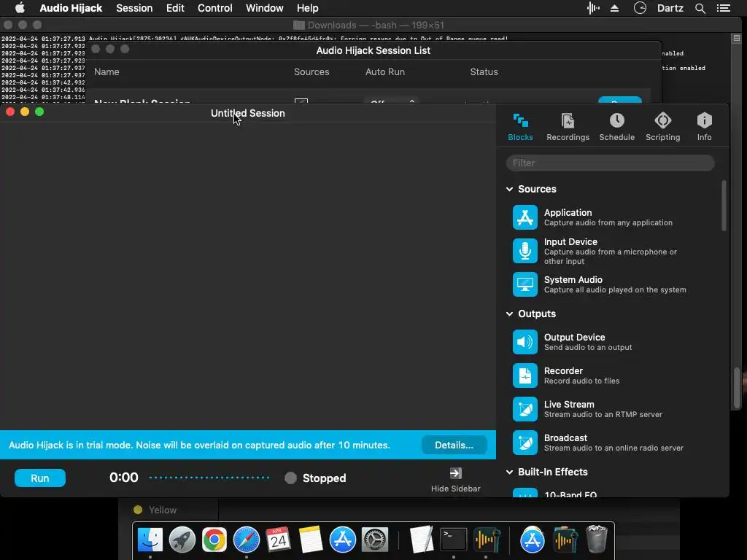This screenshot has height=560, width=747.
Task: Open the Edit menu
Action: tap(175, 8)
